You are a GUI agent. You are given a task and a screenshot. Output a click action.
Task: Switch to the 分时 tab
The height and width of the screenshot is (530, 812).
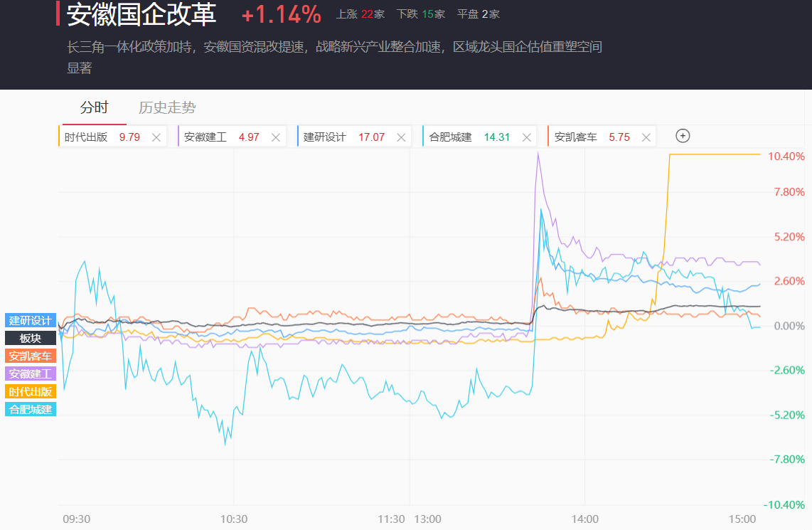click(94, 108)
